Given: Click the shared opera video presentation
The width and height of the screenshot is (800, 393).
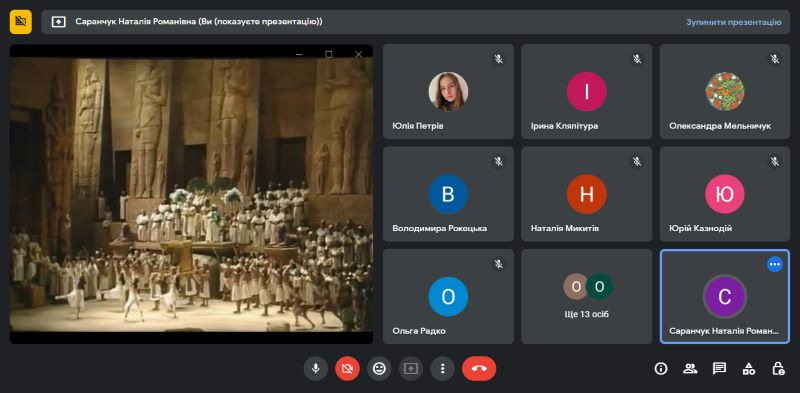Looking at the screenshot, I should 191,194.
